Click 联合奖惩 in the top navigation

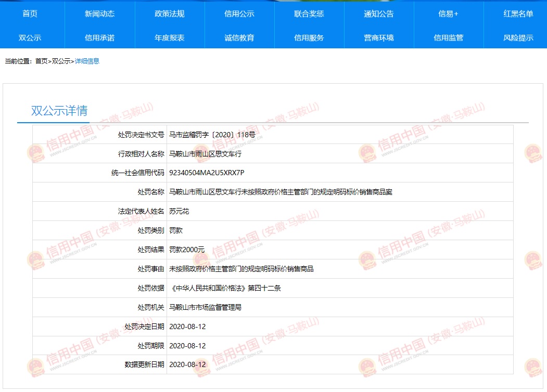(309, 14)
